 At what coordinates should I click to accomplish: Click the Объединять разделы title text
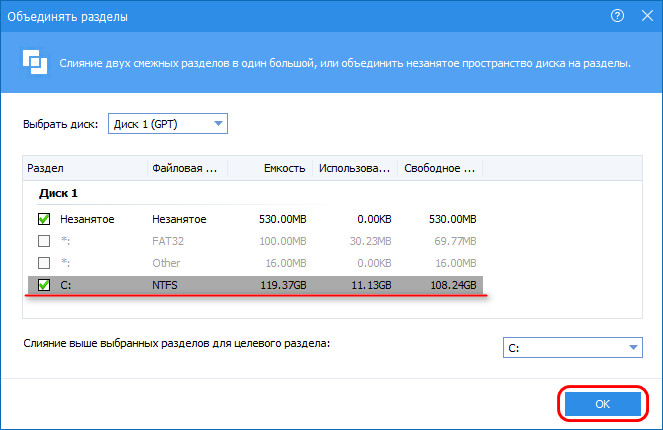[68, 17]
